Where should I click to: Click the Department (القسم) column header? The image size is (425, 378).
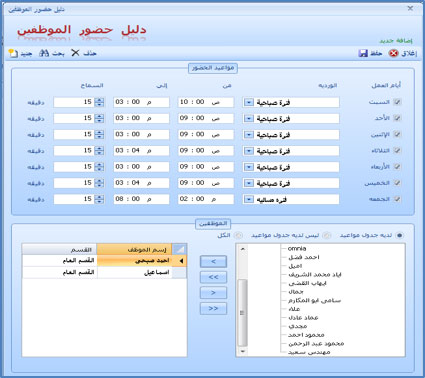click(59, 249)
